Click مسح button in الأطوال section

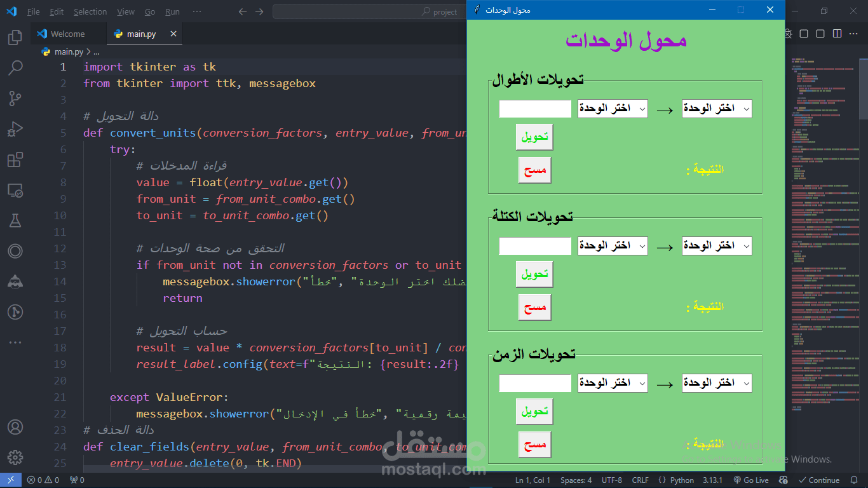534,170
